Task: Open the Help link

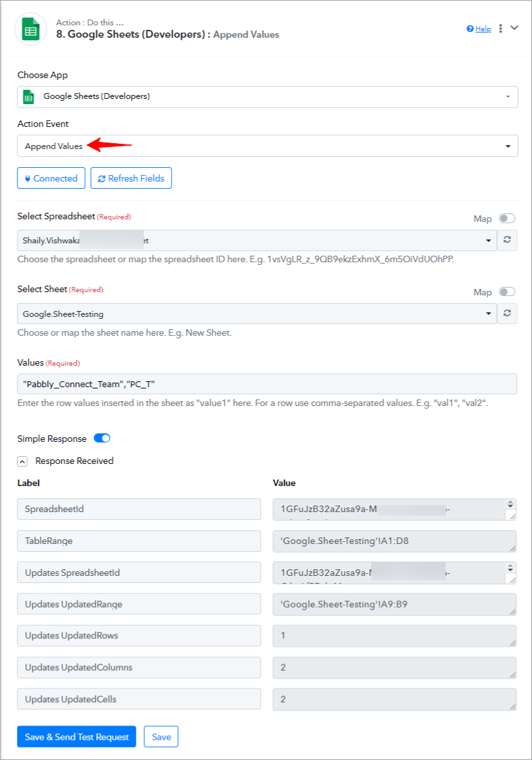Action: coord(479,29)
